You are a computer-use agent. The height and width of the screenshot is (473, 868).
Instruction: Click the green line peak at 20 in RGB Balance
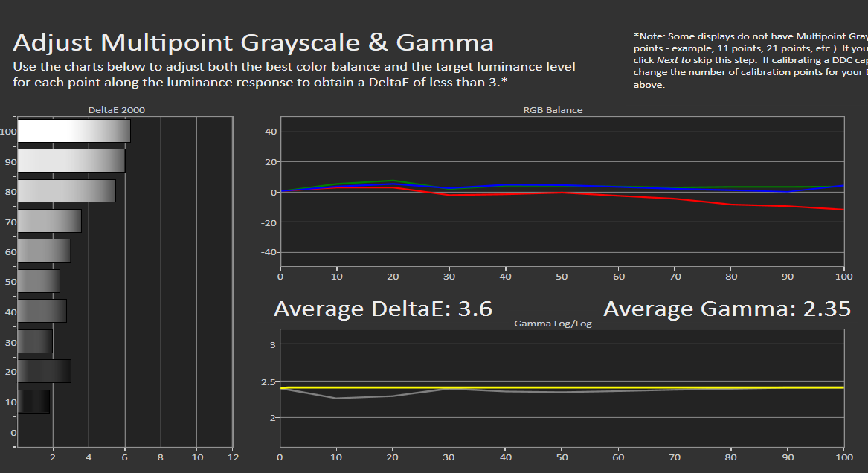[393, 181]
